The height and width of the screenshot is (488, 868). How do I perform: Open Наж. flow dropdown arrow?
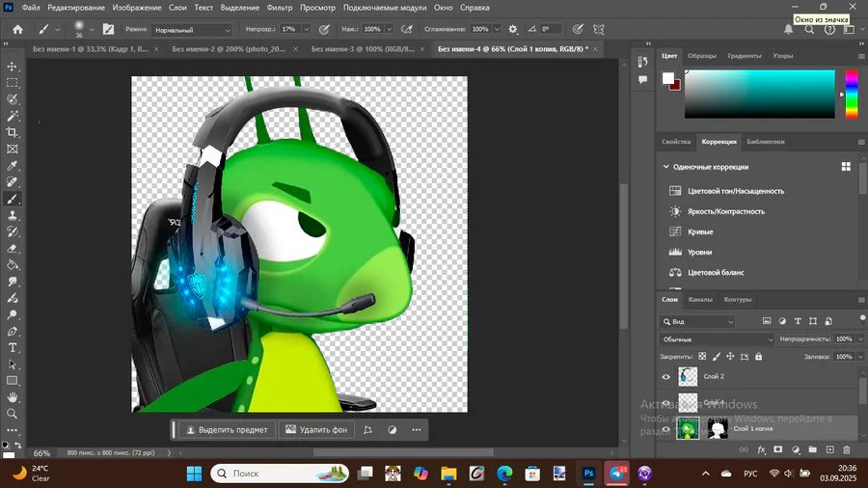[x=390, y=29]
